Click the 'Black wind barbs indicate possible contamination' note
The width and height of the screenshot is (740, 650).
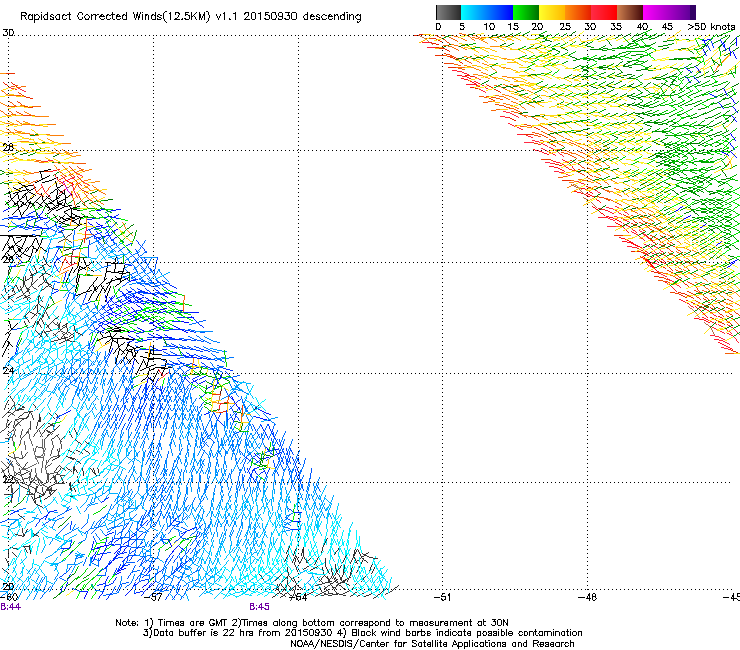tap(467, 633)
